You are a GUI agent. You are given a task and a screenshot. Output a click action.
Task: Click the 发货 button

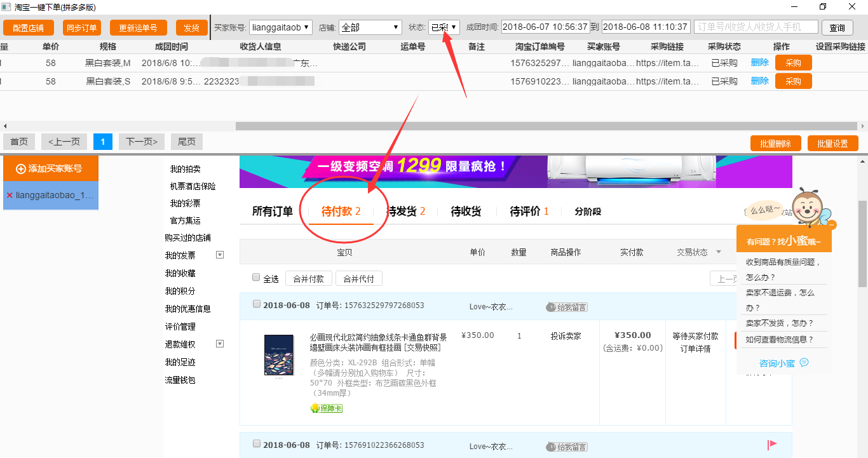point(191,28)
